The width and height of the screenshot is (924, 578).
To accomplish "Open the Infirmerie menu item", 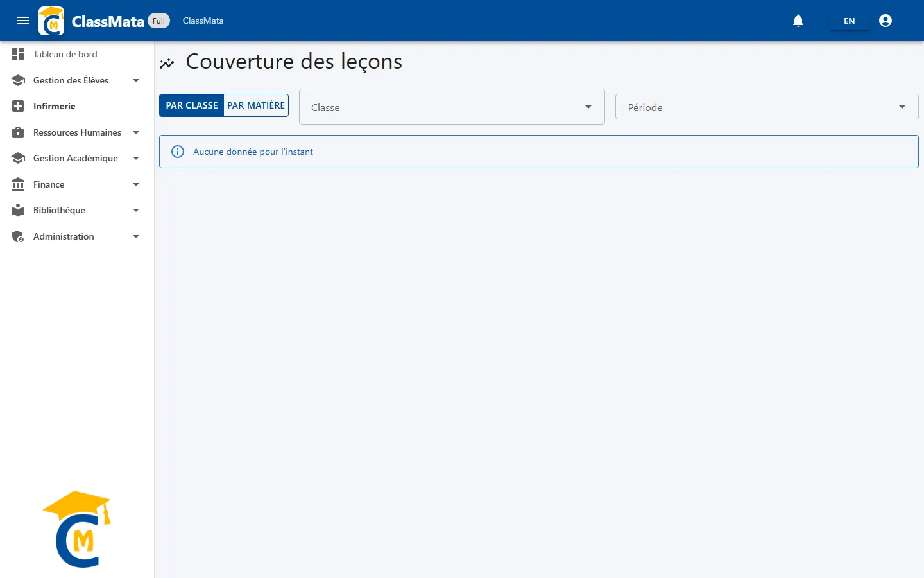I will coord(77,106).
